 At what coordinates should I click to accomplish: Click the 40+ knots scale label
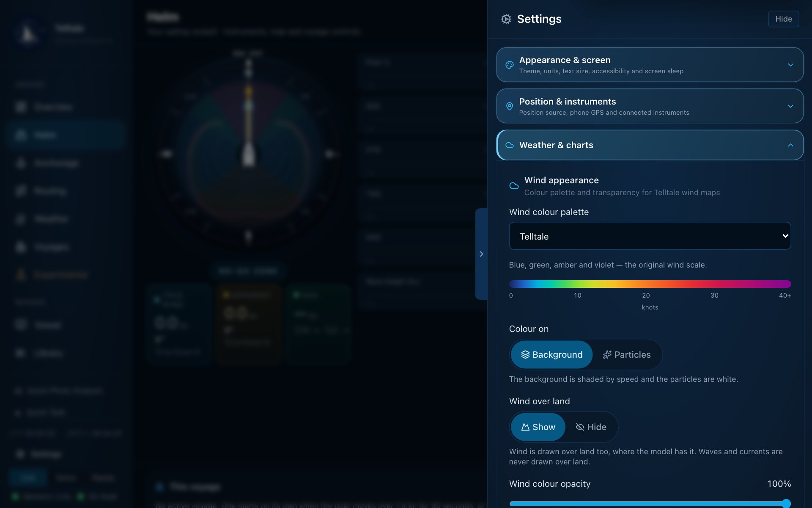coord(785,295)
